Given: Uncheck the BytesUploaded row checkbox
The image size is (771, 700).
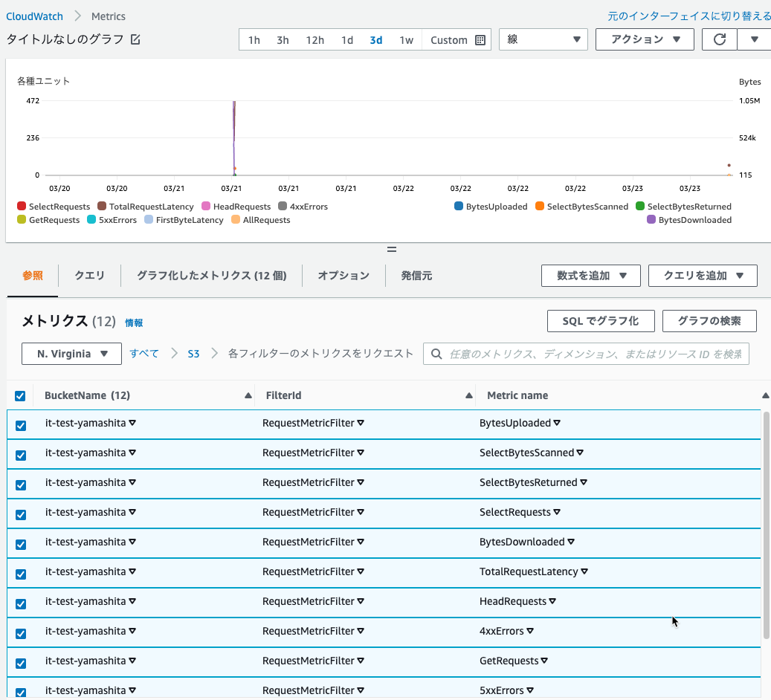Looking at the screenshot, I should pyautogui.click(x=21, y=426).
